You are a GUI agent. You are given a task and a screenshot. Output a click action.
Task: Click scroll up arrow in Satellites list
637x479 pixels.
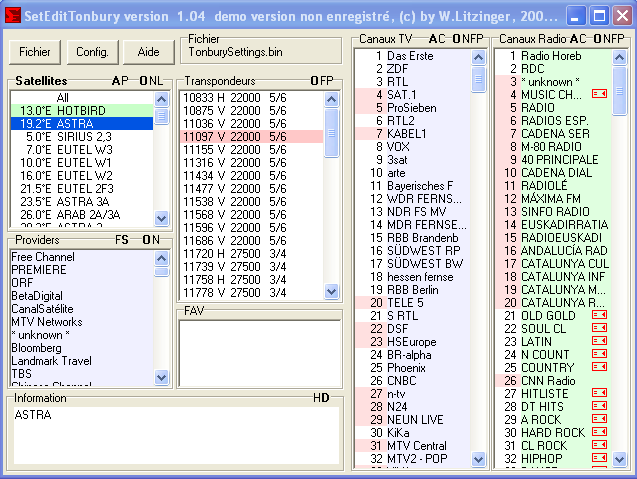(162, 99)
